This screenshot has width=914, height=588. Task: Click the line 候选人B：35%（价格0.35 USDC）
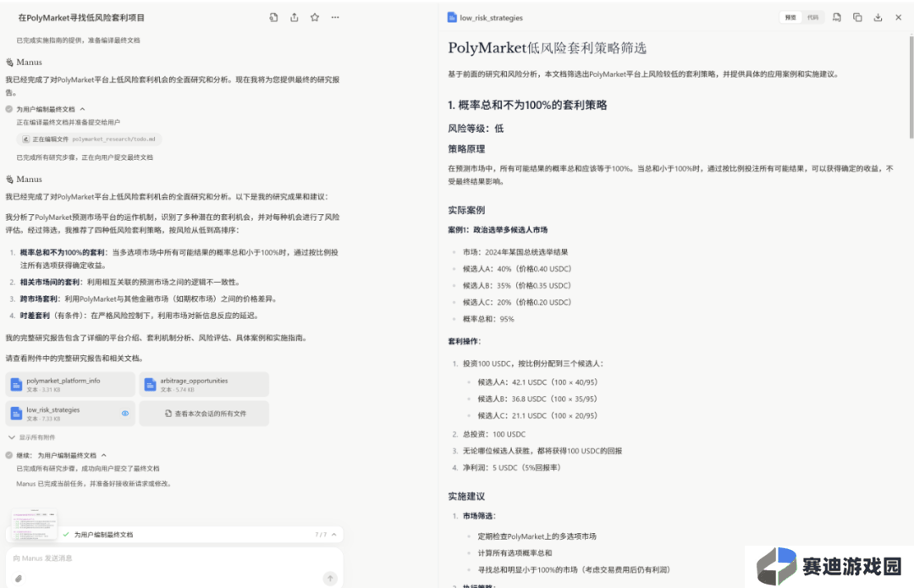pos(517,286)
